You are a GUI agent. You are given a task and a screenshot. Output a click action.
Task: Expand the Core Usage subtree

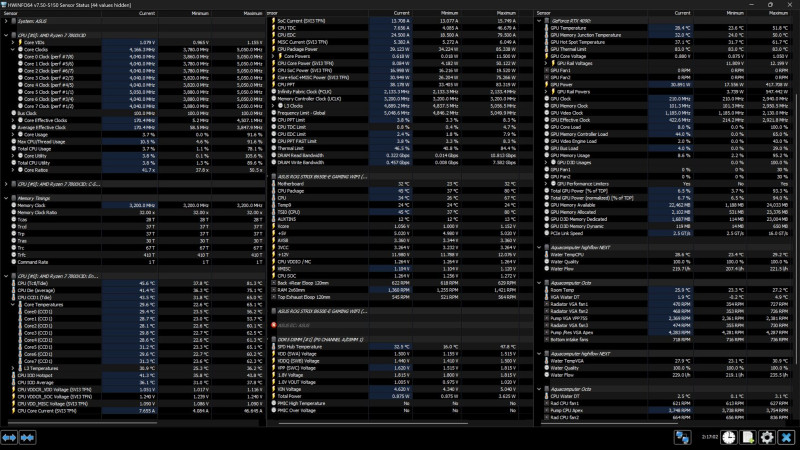point(13,135)
